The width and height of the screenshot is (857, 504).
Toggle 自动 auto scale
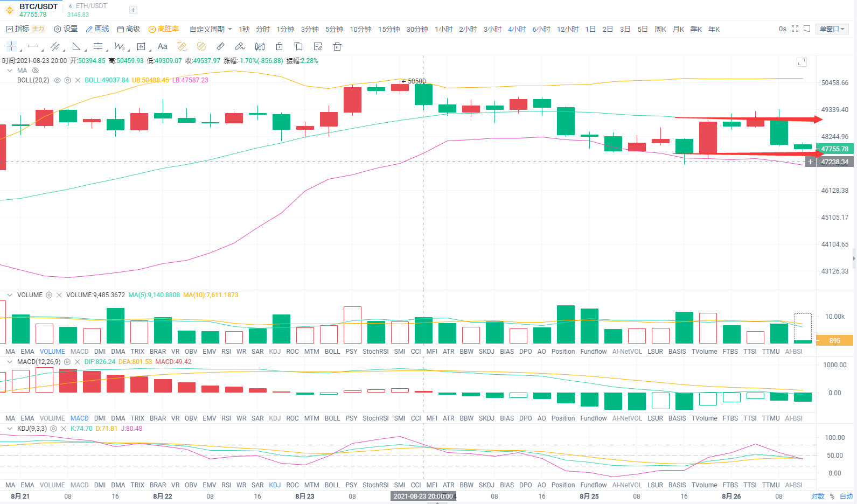coord(846,496)
